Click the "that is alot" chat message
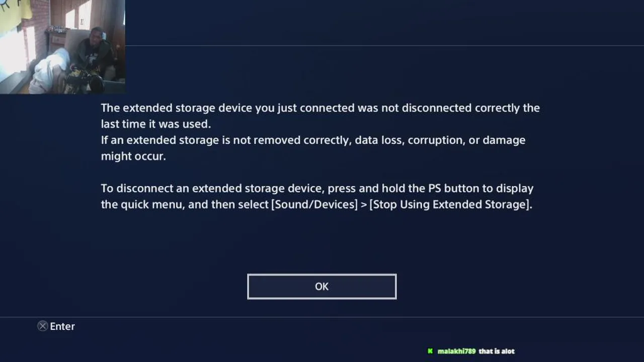 [x=497, y=351]
